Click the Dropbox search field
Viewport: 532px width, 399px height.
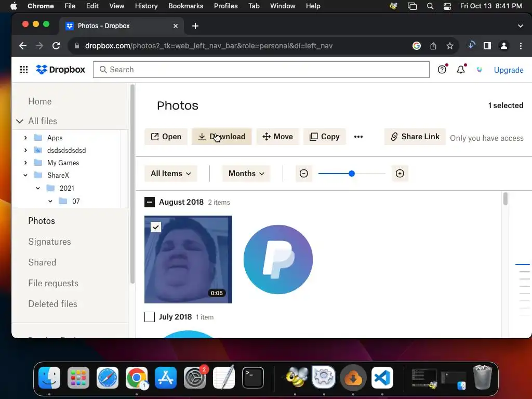point(261,70)
